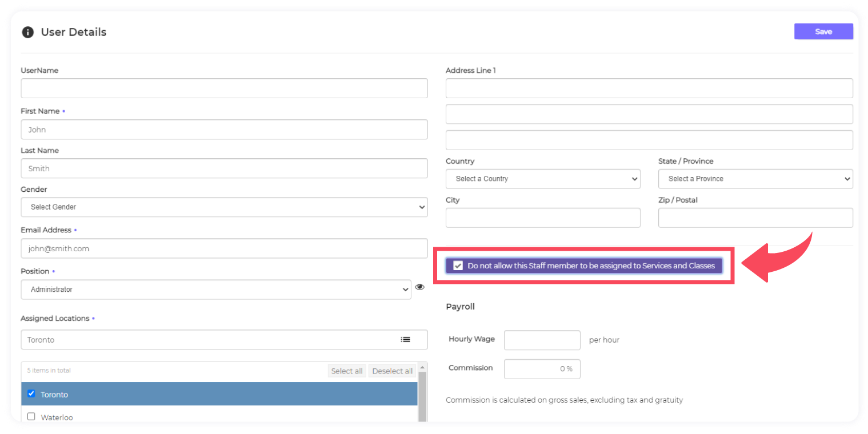
Task: Open the Select a Country dropdown
Action: coord(542,179)
